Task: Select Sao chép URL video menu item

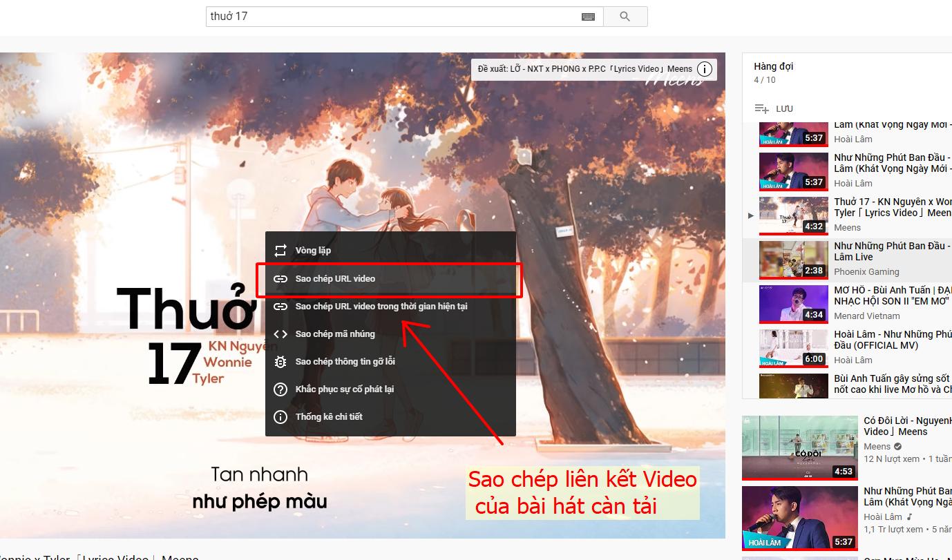Action: pos(335,279)
